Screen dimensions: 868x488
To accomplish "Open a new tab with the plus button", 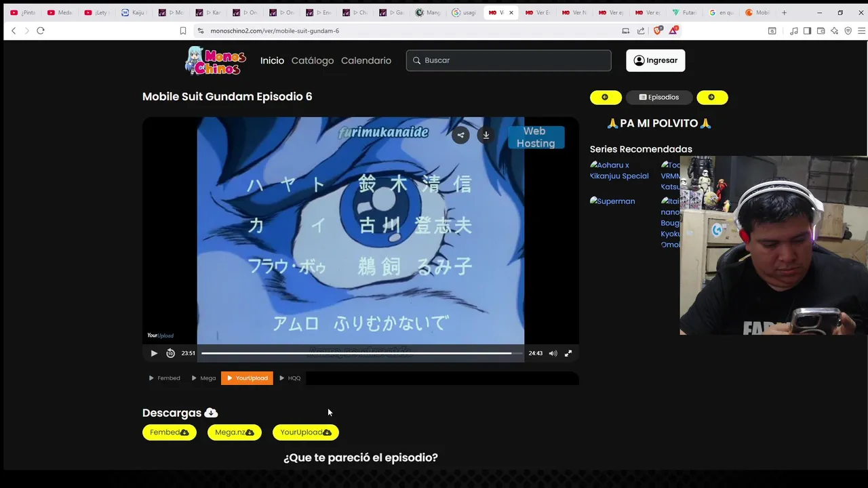I will tap(784, 12).
